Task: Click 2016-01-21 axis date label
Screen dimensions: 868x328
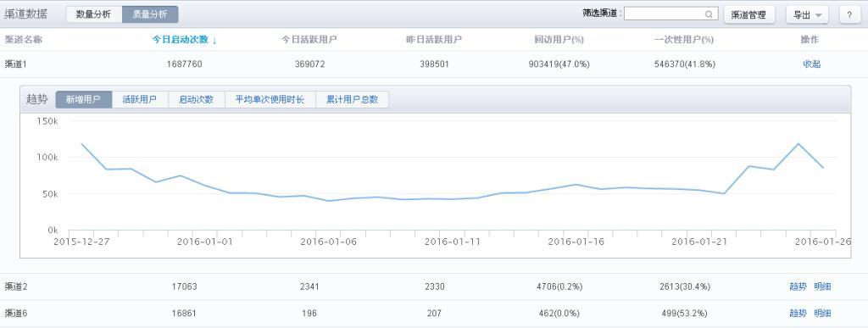Action: 698,242
